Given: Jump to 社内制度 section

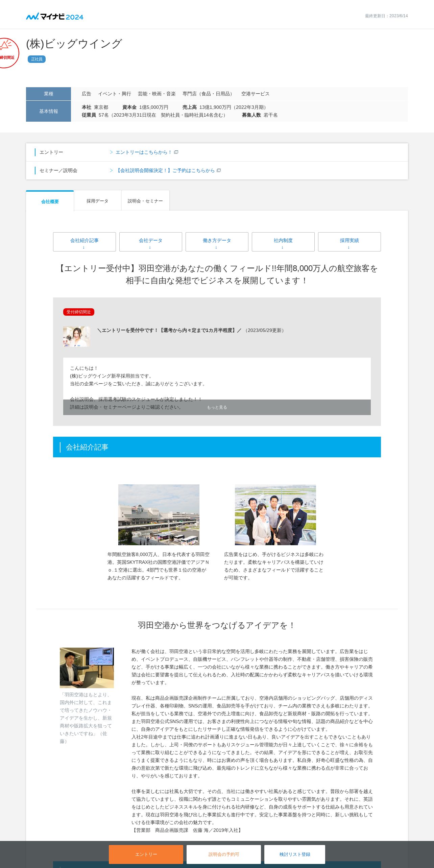Looking at the screenshot, I should 283,242.
